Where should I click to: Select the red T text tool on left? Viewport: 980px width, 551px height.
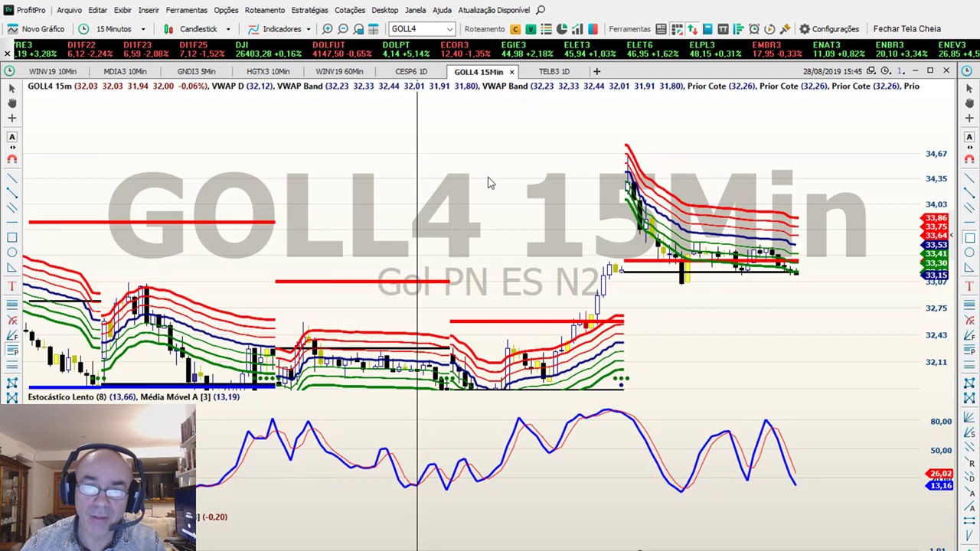coord(11,286)
